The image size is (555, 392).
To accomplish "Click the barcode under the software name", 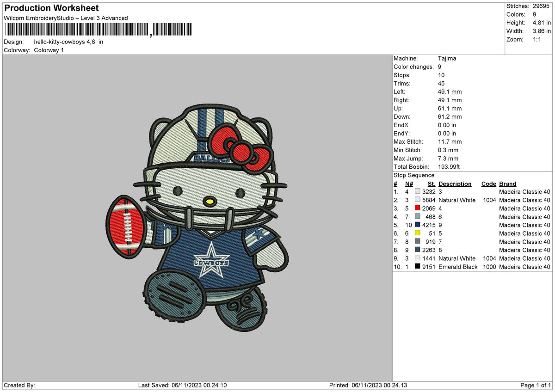I will coord(99,30).
